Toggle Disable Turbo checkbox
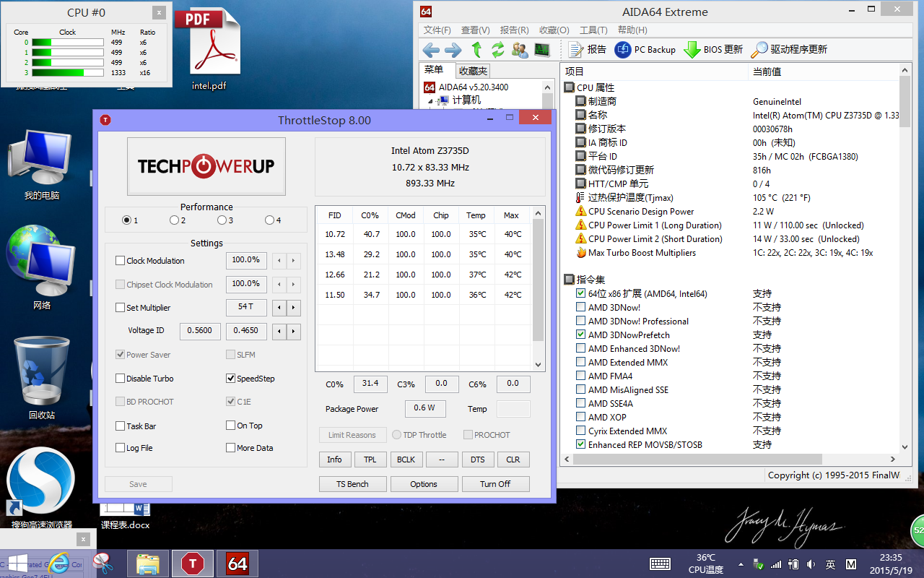Image resolution: width=924 pixels, height=578 pixels. 121,379
